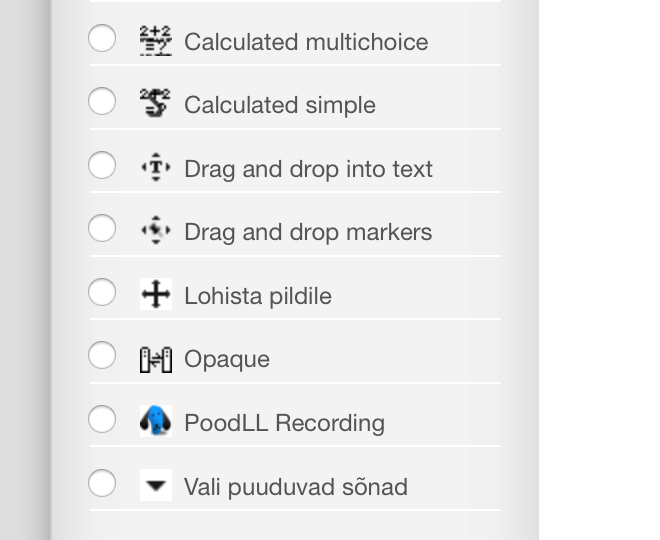Click the Opaque label text

(x=227, y=359)
